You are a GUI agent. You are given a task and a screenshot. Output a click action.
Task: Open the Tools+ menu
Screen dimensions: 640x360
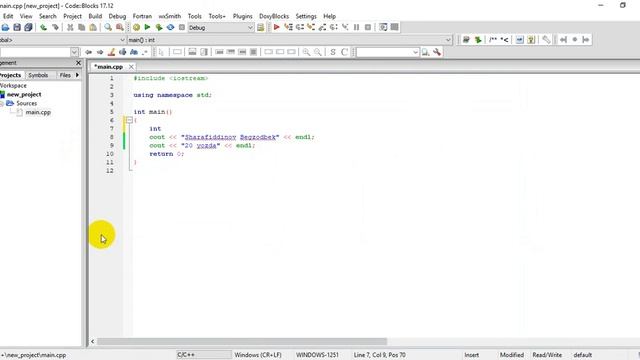[x=217, y=16]
